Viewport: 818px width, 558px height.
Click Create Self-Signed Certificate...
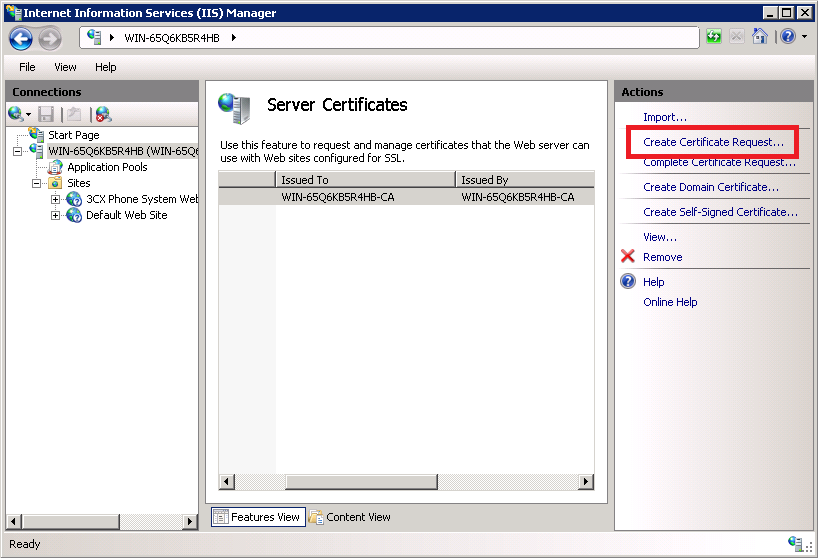point(720,212)
